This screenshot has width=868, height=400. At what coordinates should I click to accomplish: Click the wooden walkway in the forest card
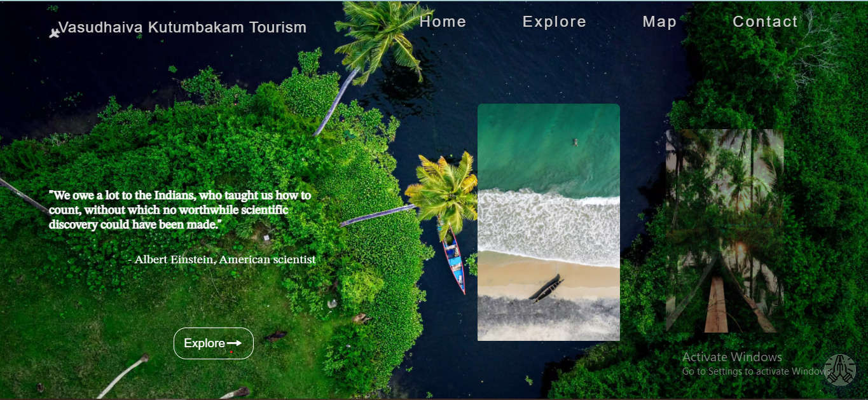pyautogui.click(x=717, y=304)
